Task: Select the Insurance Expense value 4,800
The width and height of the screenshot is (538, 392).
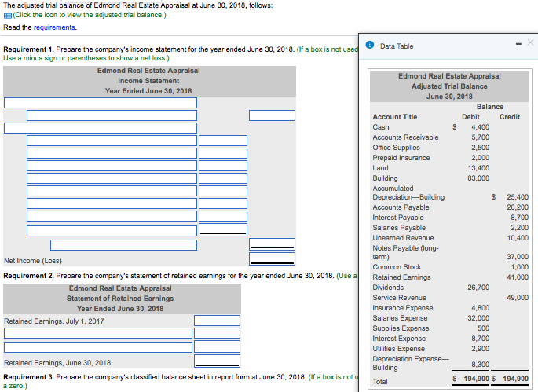Action: tap(481, 308)
